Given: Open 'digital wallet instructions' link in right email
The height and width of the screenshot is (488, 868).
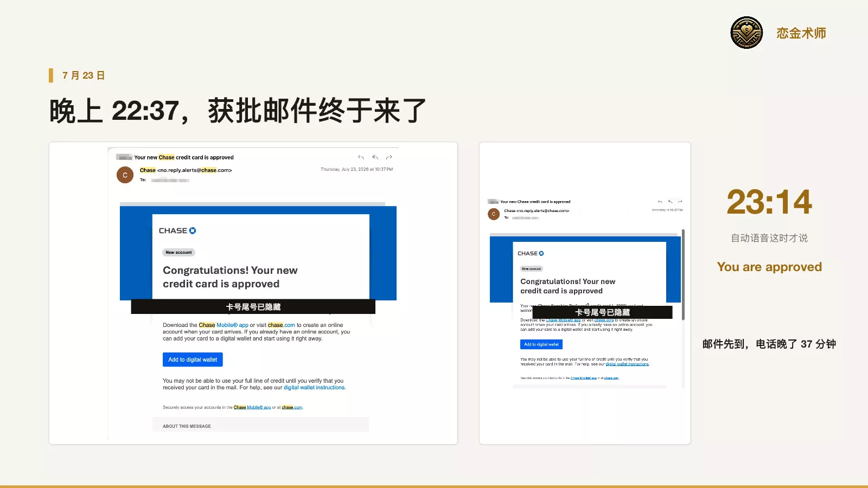Looking at the screenshot, I should tap(627, 364).
